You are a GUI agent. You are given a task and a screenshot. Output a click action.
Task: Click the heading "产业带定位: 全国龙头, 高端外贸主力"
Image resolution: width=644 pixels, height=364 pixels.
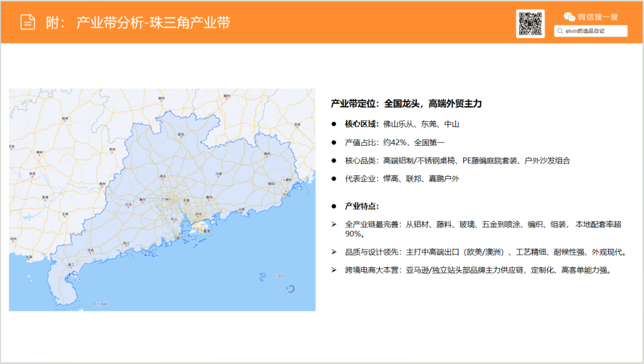point(406,103)
